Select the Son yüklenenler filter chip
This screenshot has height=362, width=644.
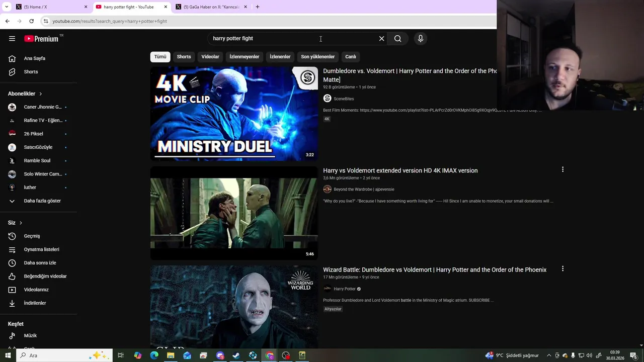pyautogui.click(x=317, y=57)
